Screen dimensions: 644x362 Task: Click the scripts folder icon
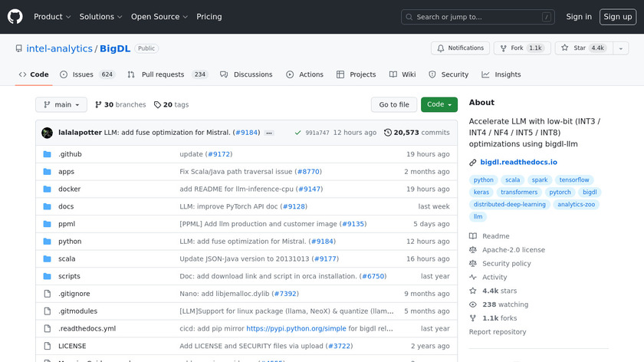tap(48, 276)
